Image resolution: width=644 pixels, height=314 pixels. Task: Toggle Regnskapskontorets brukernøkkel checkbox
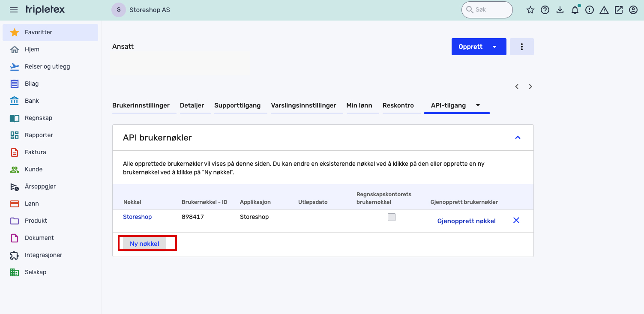click(x=391, y=217)
